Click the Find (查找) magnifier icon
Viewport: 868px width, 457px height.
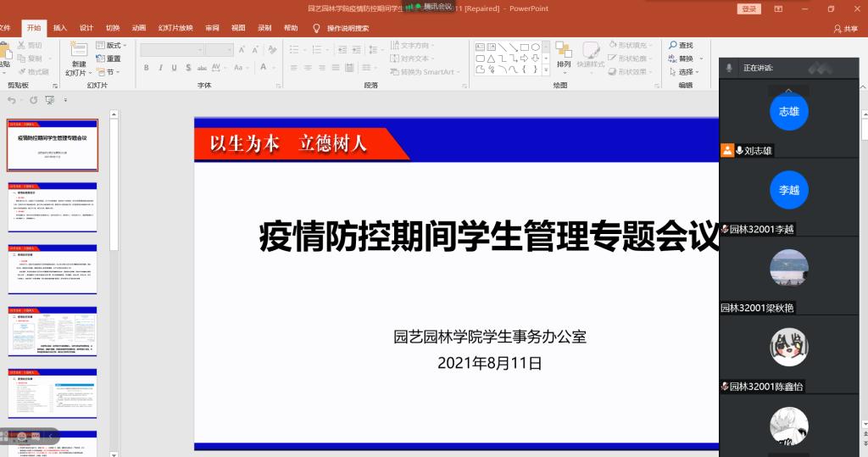pos(672,45)
